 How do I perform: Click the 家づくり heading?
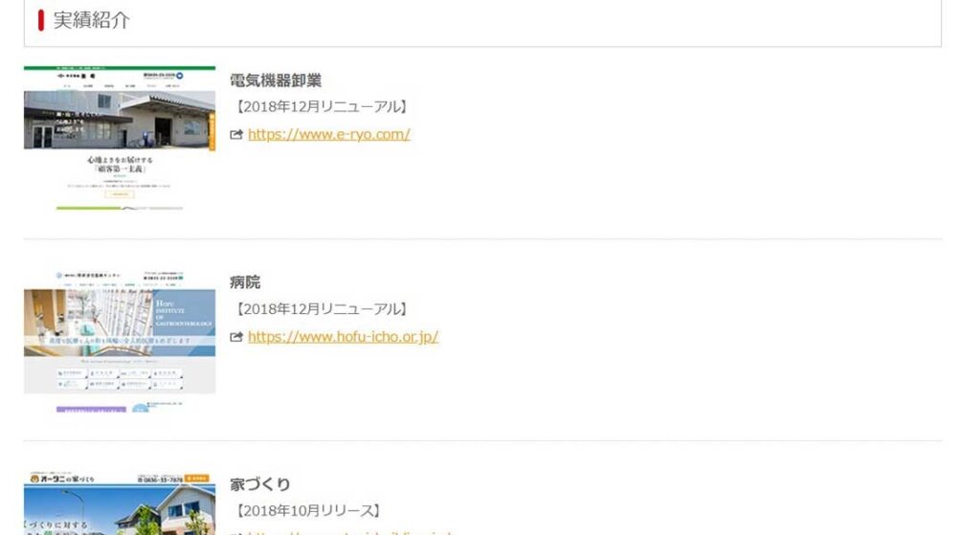coord(260,484)
